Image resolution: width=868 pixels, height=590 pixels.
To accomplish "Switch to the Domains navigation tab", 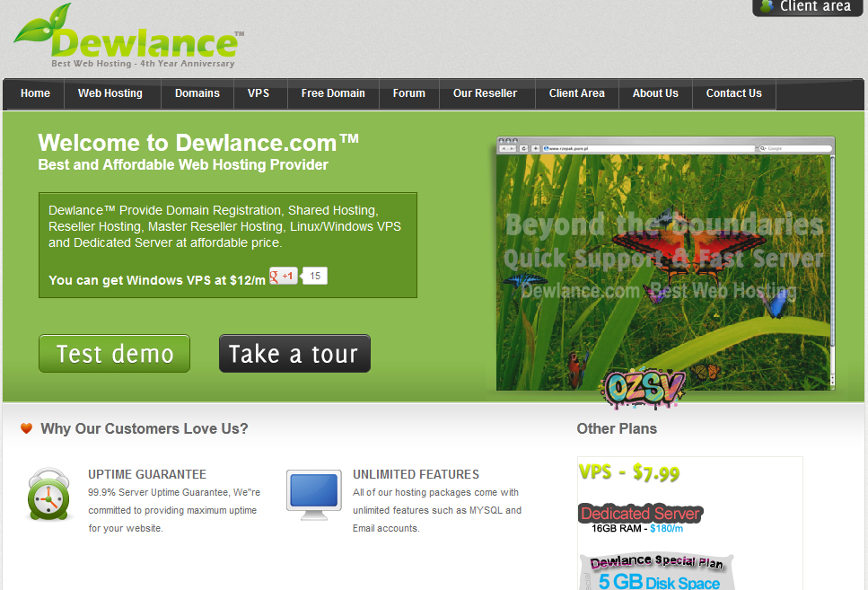I will click(x=197, y=93).
